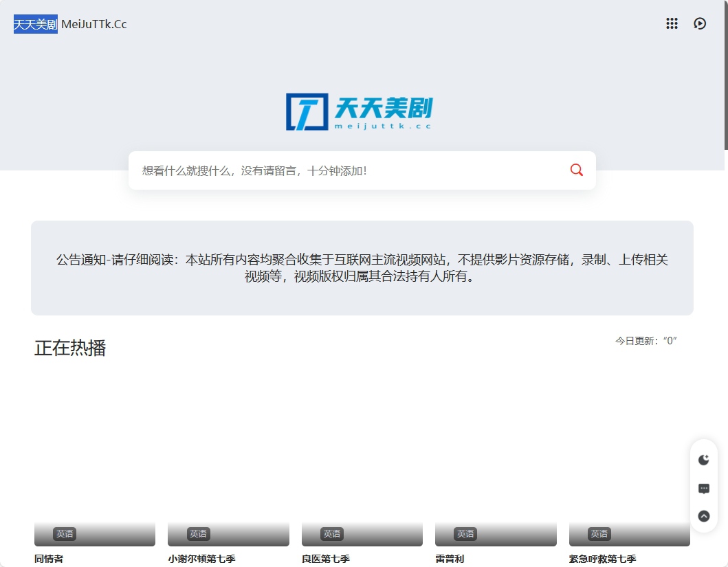Click the vertical page scrollbar

click(725, 76)
